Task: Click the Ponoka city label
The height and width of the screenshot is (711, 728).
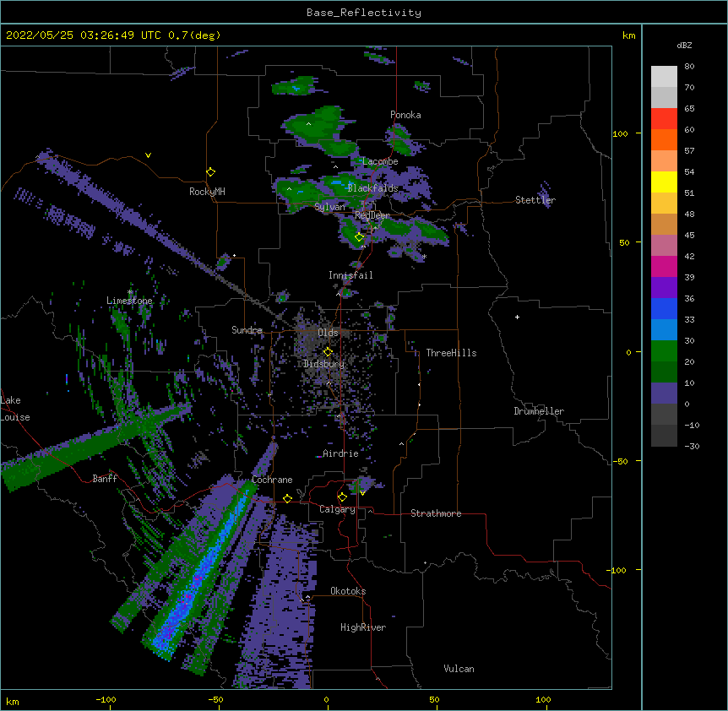Action: [x=405, y=115]
